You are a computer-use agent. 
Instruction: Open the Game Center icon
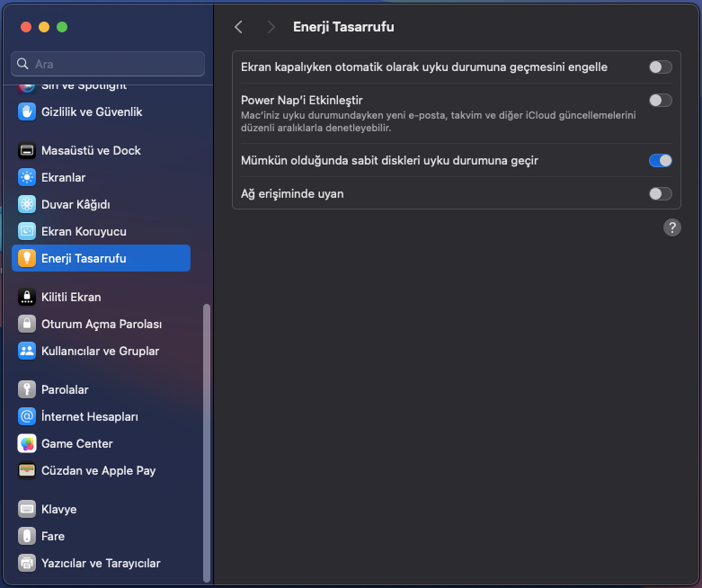point(27,444)
